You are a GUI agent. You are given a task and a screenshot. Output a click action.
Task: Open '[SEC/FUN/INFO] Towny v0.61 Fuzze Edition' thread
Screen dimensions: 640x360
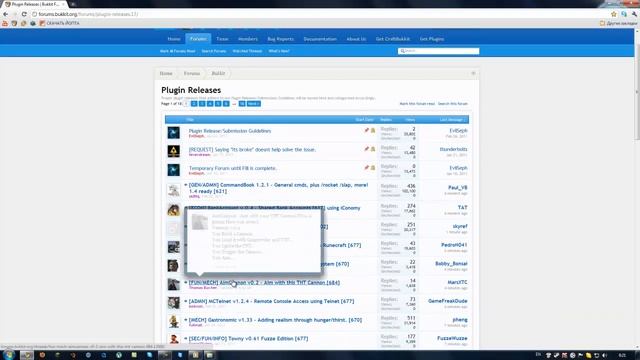click(248, 339)
